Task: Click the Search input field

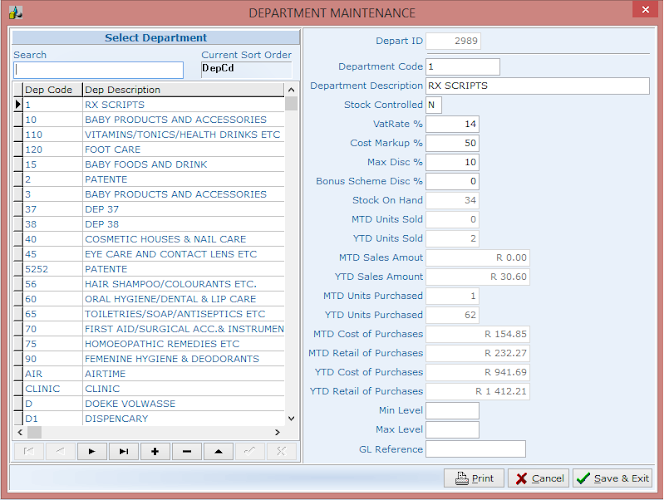Action: click(98, 70)
